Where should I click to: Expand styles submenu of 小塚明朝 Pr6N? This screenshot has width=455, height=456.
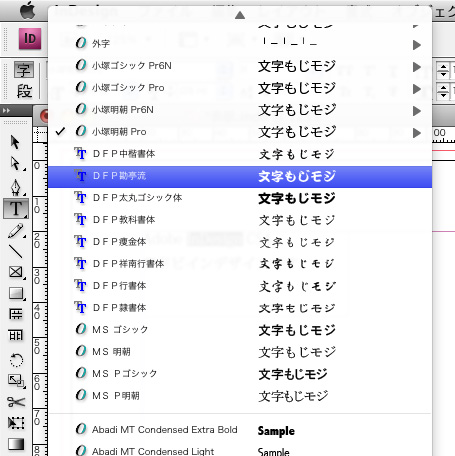click(417, 111)
